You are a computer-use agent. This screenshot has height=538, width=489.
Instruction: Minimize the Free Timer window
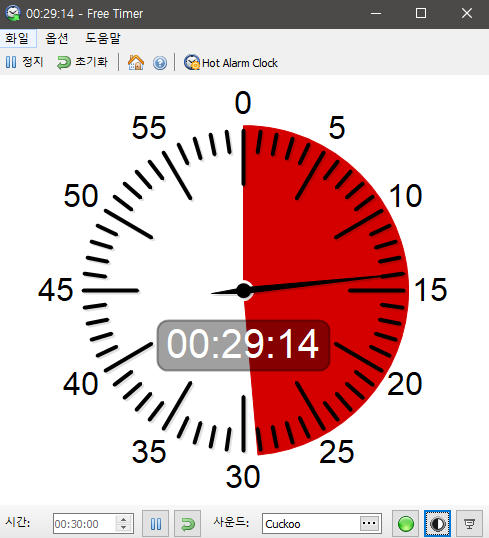376,14
